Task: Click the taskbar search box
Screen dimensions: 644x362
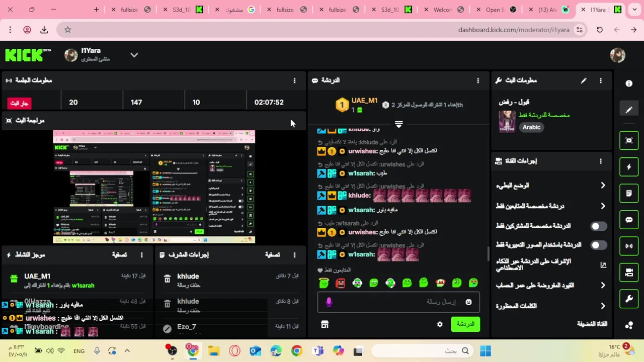Action: 423,351
